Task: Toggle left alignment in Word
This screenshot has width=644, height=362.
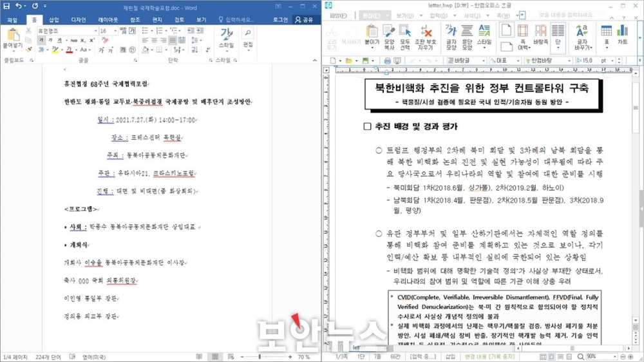Action: 145,41
